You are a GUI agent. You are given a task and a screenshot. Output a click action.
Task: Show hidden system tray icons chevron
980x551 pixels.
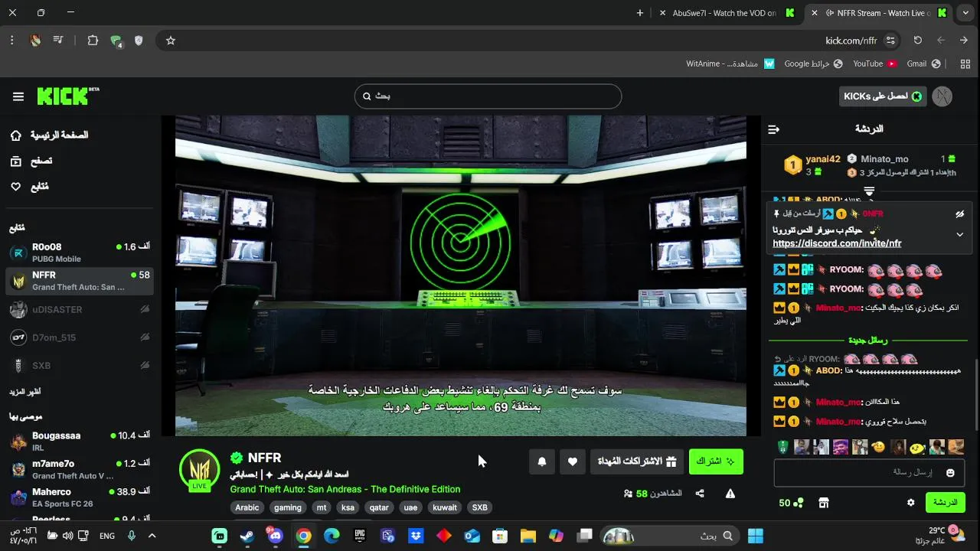(152, 536)
